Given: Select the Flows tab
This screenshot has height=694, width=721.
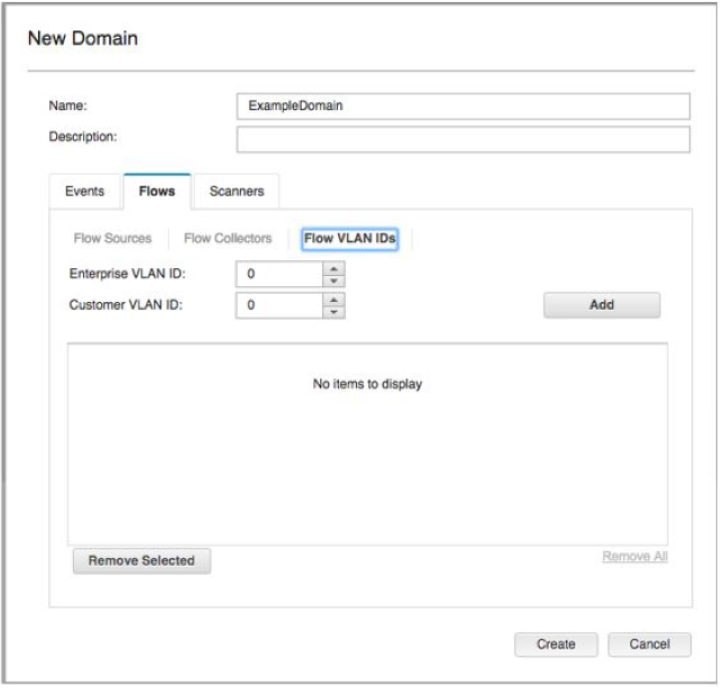Looking at the screenshot, I should pos(157,191).
